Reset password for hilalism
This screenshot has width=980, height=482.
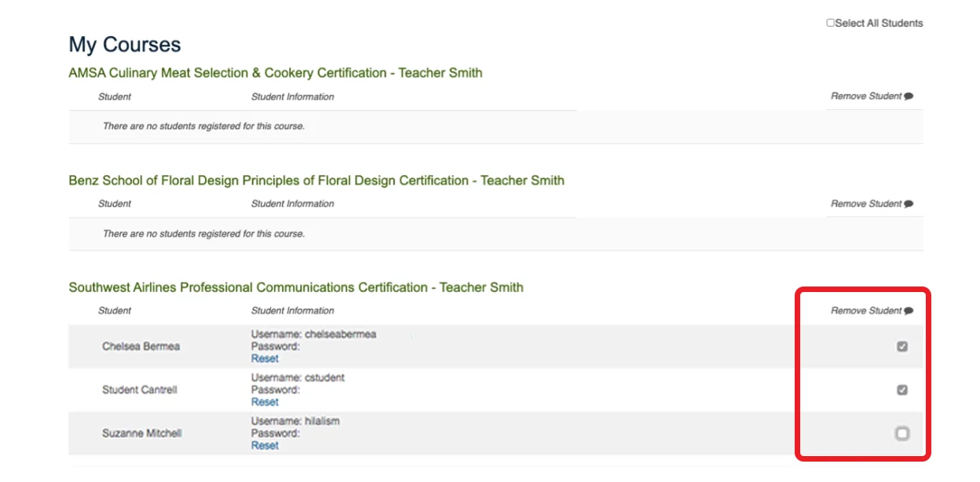click(x=265, y=445)
